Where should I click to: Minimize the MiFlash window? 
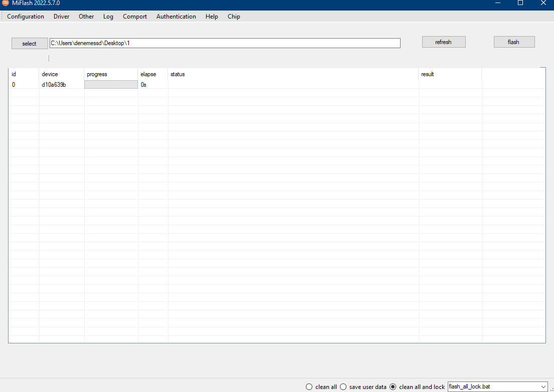[x=497, y=3]
